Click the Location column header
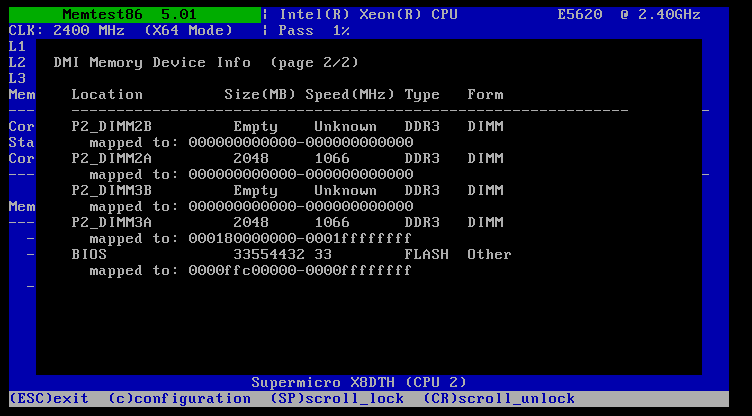The height and width of the screenshot is (416, 752). pyautogui.click(x=107, y=95)
